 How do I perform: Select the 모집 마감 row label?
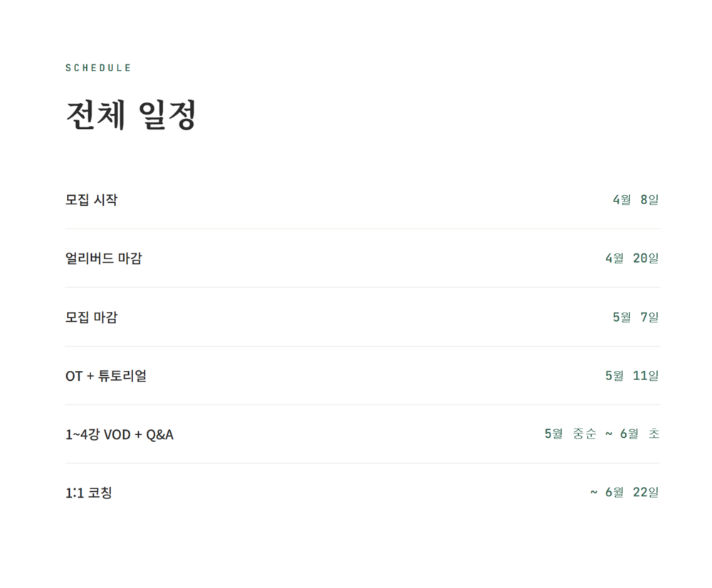pyautogui.click(x=91, y=317)
